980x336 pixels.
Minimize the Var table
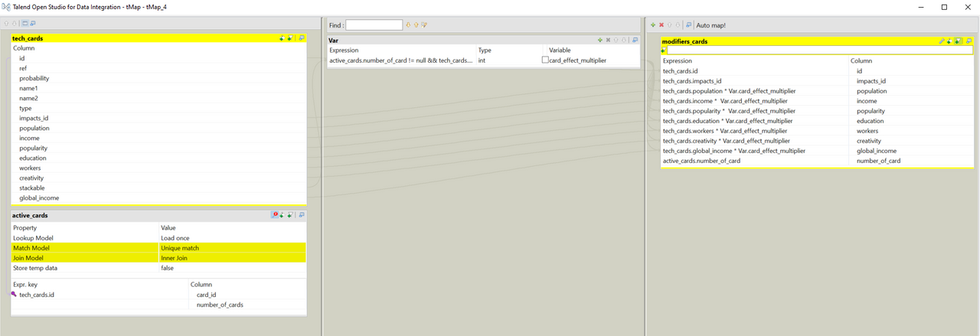pos(635,40)
